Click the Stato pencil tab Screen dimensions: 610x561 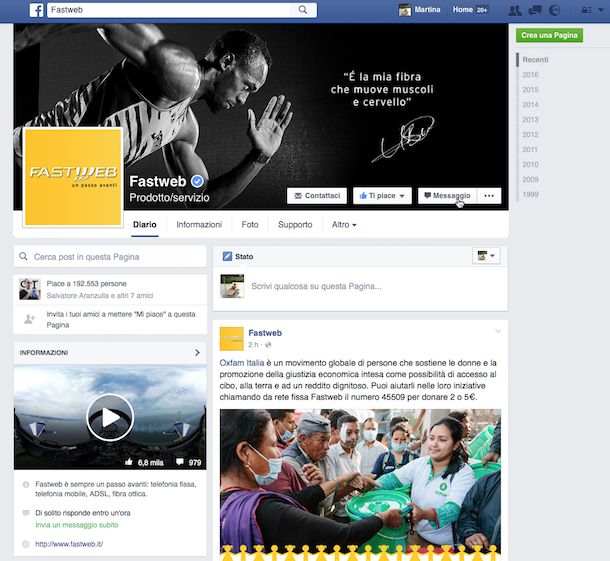point(238,256)
